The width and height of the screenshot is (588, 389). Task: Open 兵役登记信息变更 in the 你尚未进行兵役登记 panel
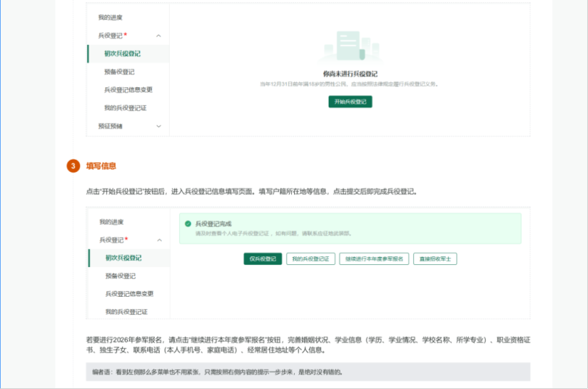128,89
